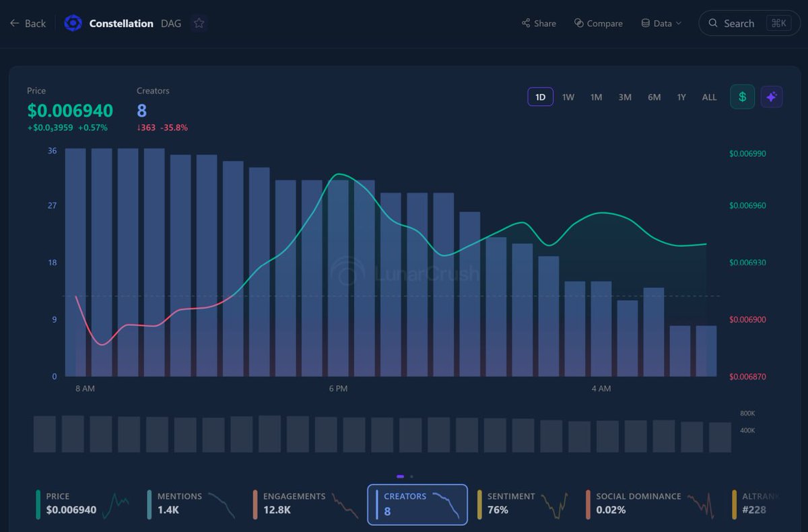Screen dimensions: 808x532
Task: Select the 1D time range
Action: coord(540,97)
